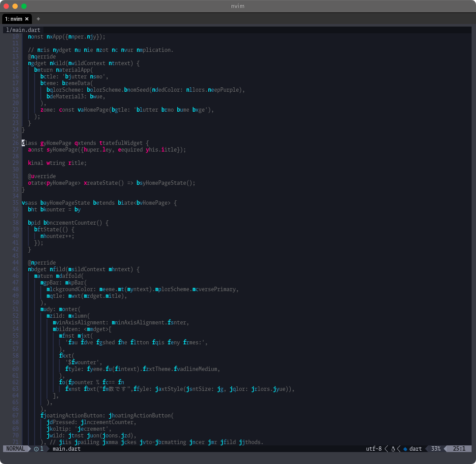Click line number 45 in the gutter
The width and height of the screenshot is (476, 464).
(16, 269)
